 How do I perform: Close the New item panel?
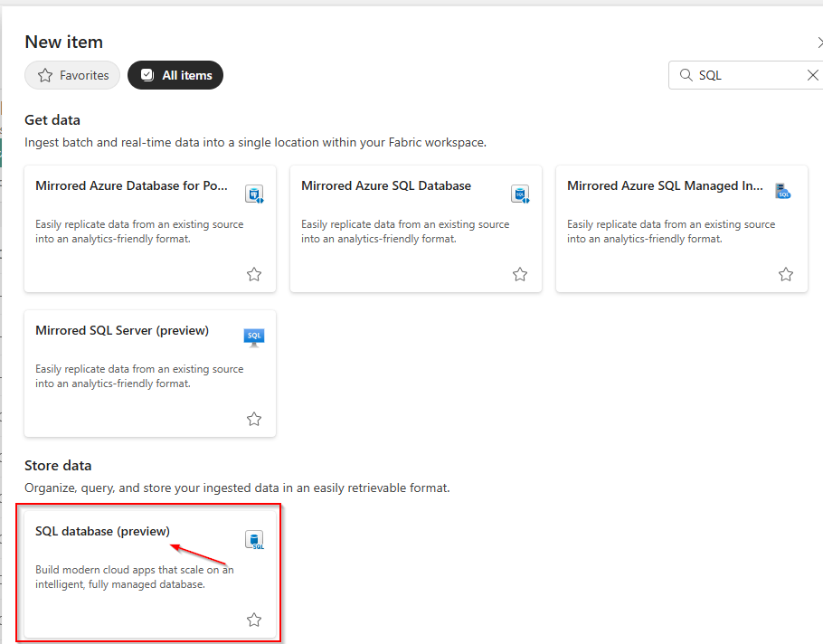point(820,43)
